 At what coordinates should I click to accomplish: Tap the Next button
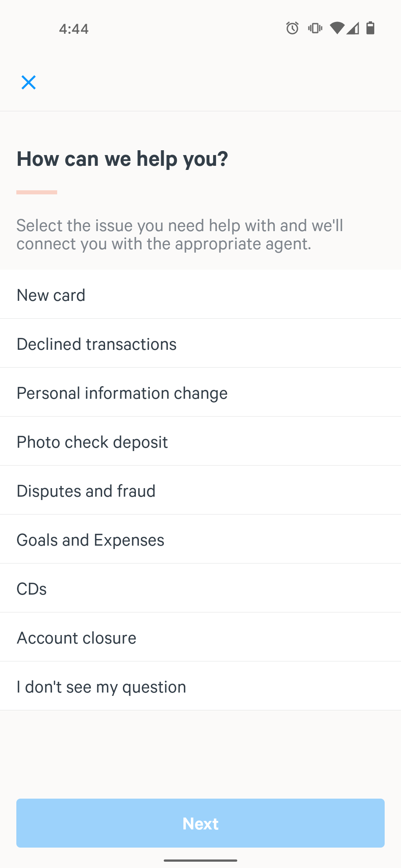point(200,823)
